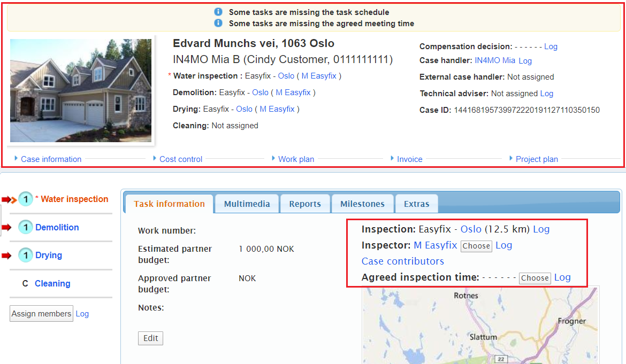Expand the Invoice section
The width and height of the screenshot is (626, 364).
[409, 159]
